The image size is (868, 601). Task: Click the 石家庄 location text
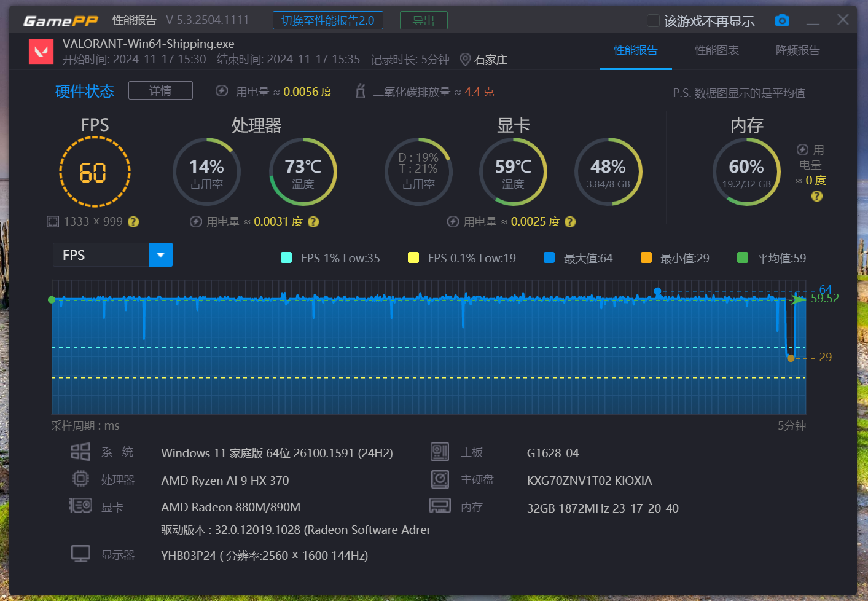point(491,60)
